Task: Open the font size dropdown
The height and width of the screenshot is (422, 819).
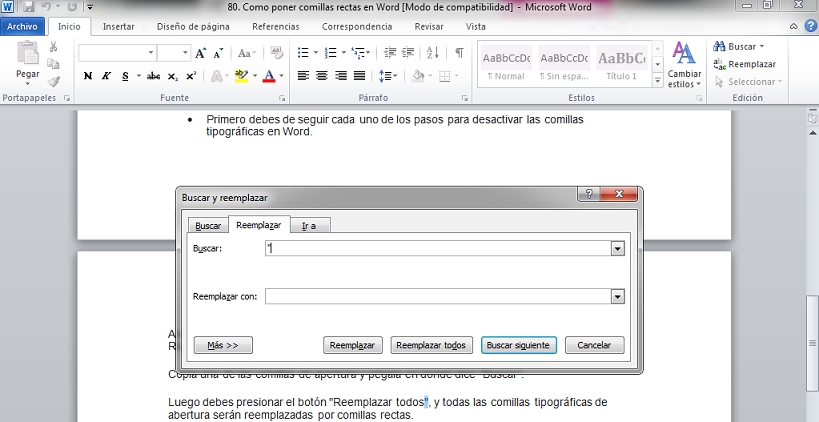Action: tap(185, 53)
